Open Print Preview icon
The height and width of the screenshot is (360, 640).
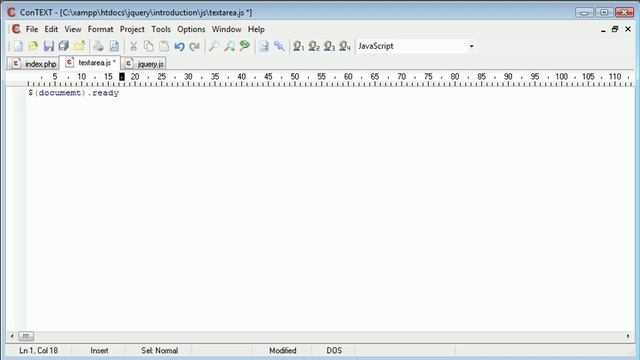pos(114,46)
